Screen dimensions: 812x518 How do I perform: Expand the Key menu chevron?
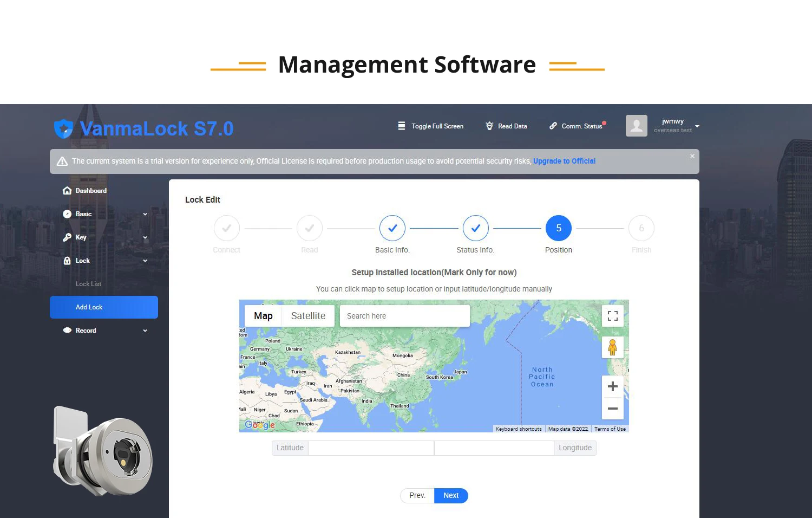[145, 238]
